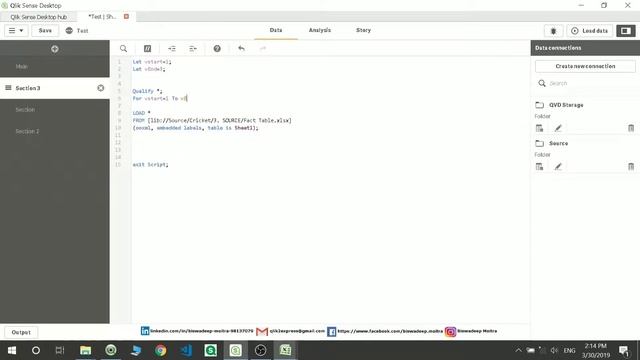The height and width of the screenshot is (360, 640).
Task: Delete the Source folder connection
Action: [x=631, y=167]
